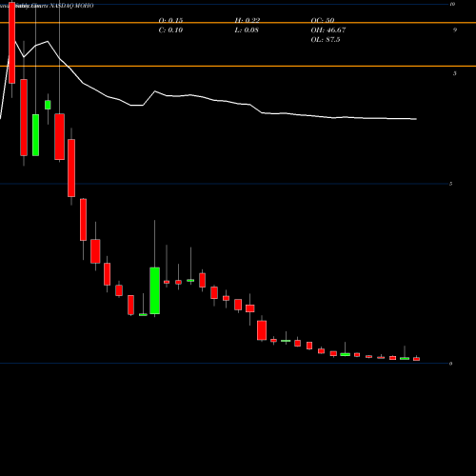Click the tallest red candle at chart start
Screen dimensions: 476x476
tap(12, 43)
